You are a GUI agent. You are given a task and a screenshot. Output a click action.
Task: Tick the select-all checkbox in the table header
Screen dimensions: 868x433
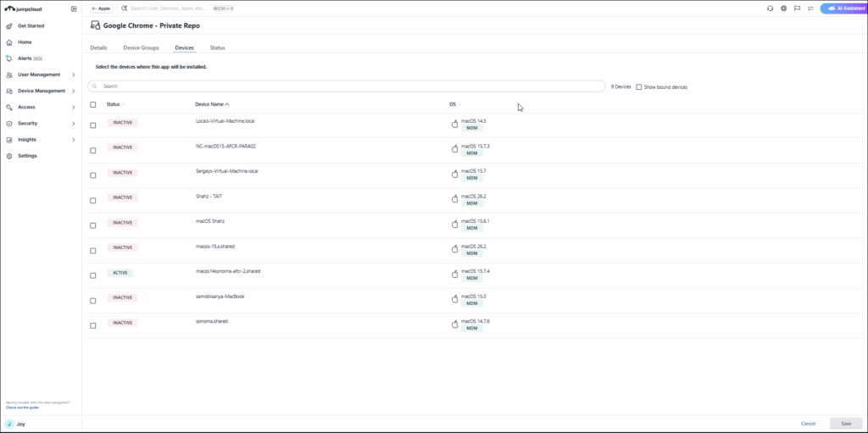click(x=93, y=104)
